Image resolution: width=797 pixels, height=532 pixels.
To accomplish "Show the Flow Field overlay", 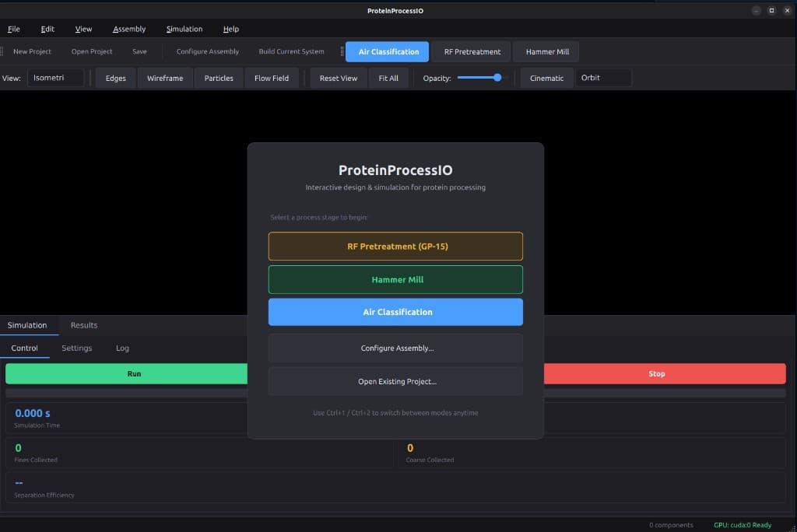I will coord(271,78).
